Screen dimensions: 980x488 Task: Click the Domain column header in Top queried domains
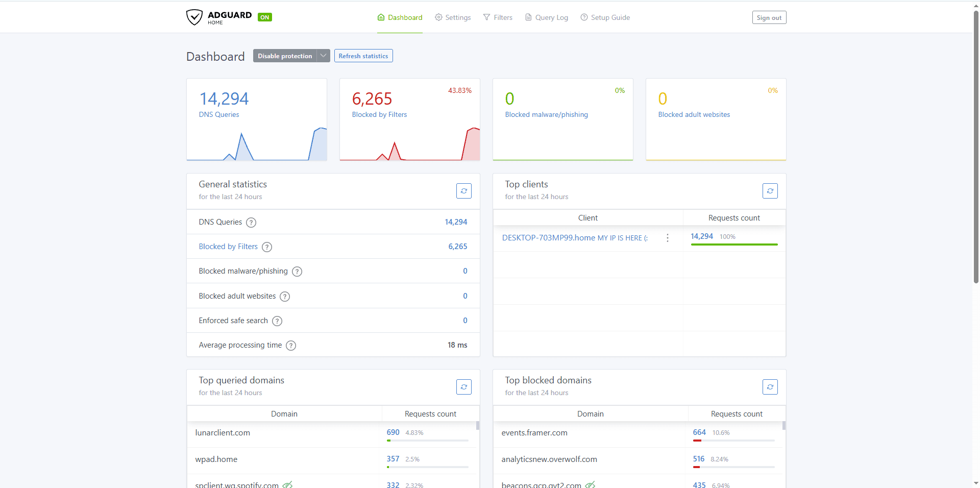pos(284,414)
